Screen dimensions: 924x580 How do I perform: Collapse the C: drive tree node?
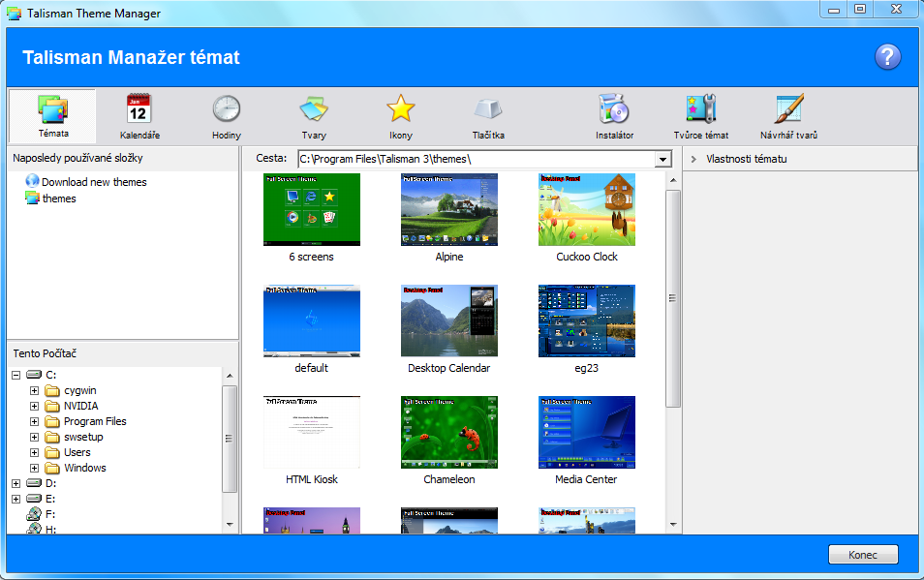(15, 375)
